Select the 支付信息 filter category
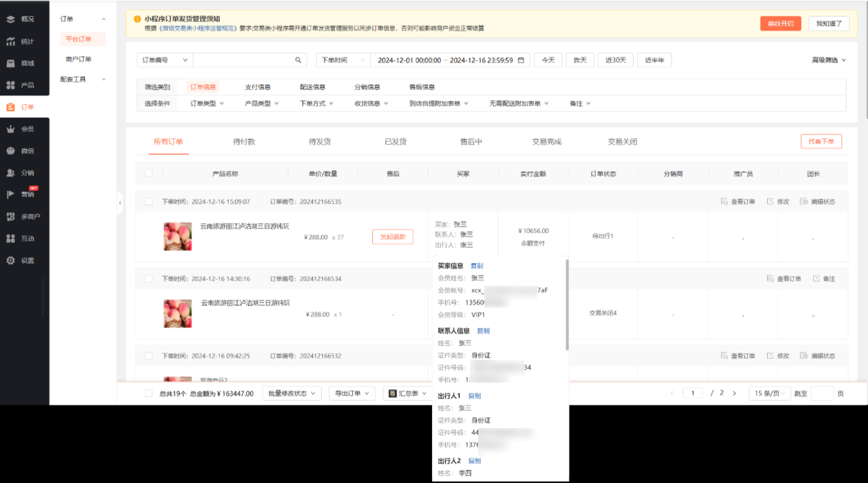This screenshot has width=868, height=483. coord(258,87)
